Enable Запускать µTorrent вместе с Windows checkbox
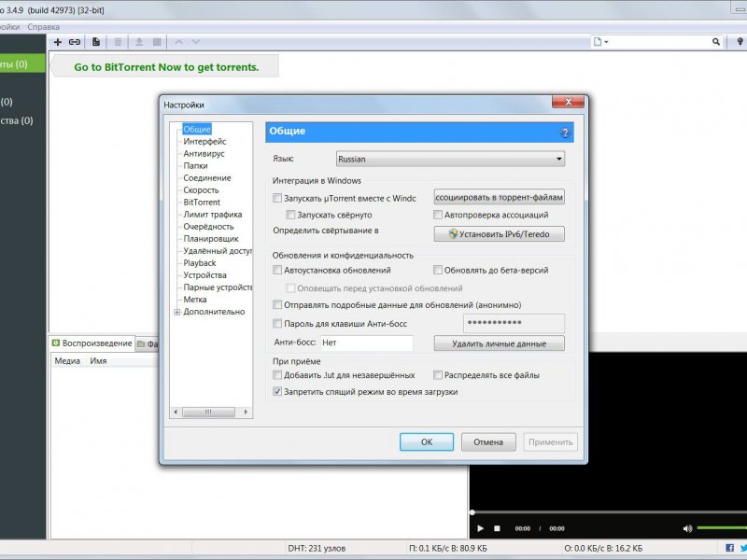Image resolution: width=747 pixels, height=560 pixels. (x=277, y=198)
